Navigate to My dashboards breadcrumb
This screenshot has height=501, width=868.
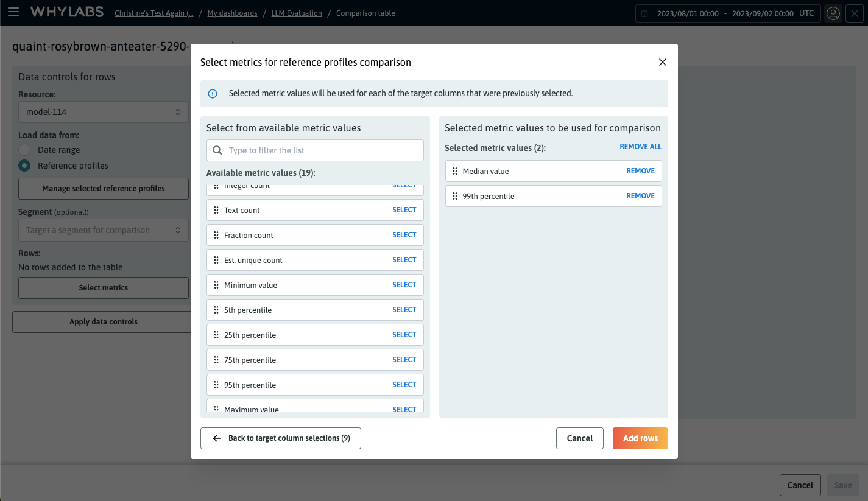point(232,13)
